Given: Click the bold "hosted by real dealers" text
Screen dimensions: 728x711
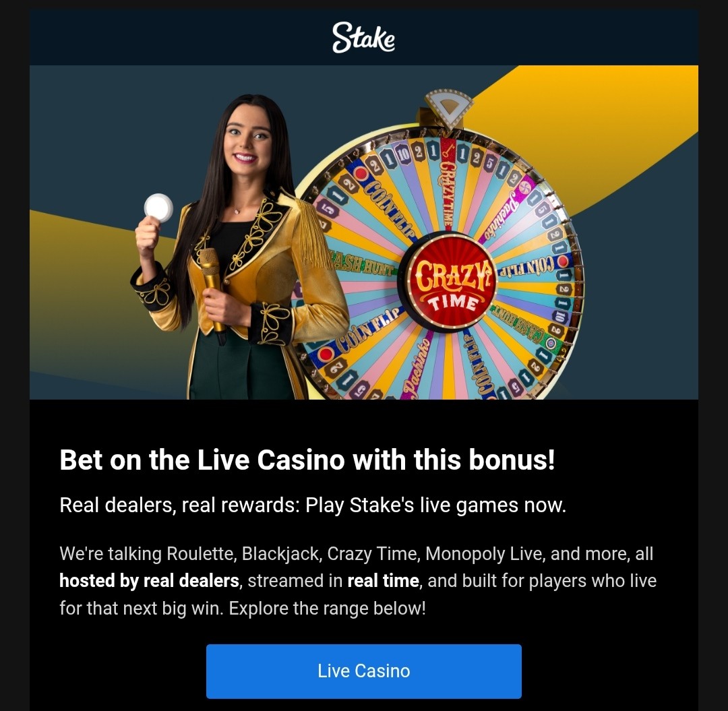Looking at the screenshot, I should coord(150,580).
